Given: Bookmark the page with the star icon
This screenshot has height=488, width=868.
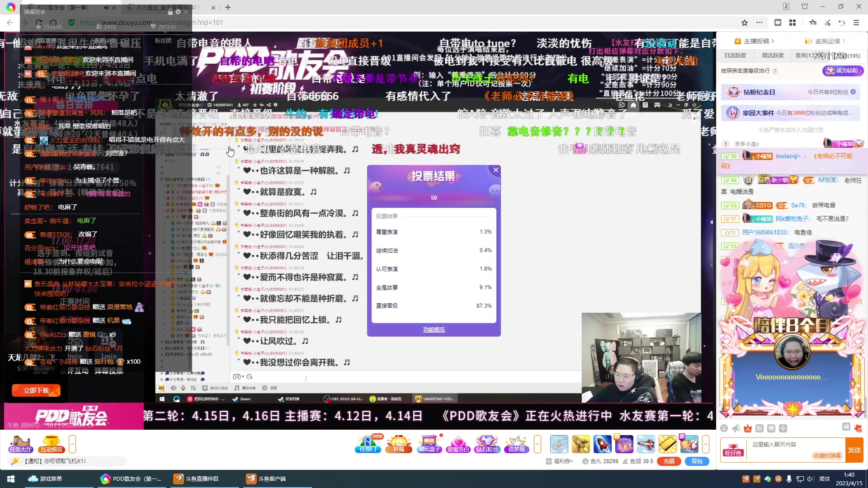Looking at the screenshot, I should click(745, 23).
